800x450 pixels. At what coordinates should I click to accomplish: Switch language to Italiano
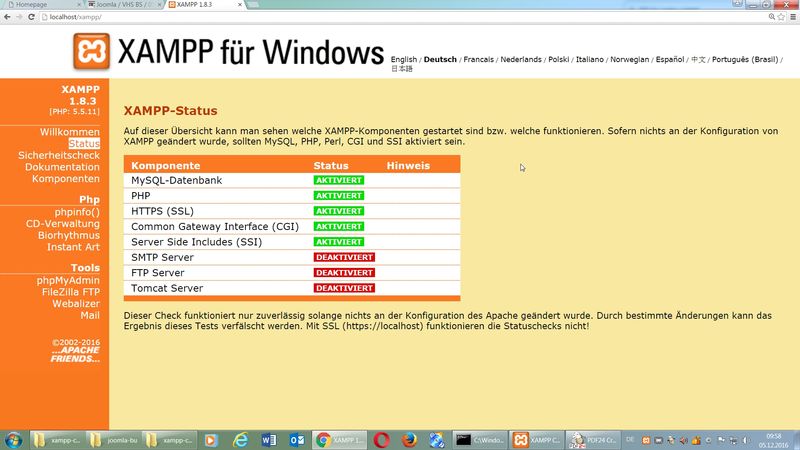pyautogui.click(x=589, y=60)
